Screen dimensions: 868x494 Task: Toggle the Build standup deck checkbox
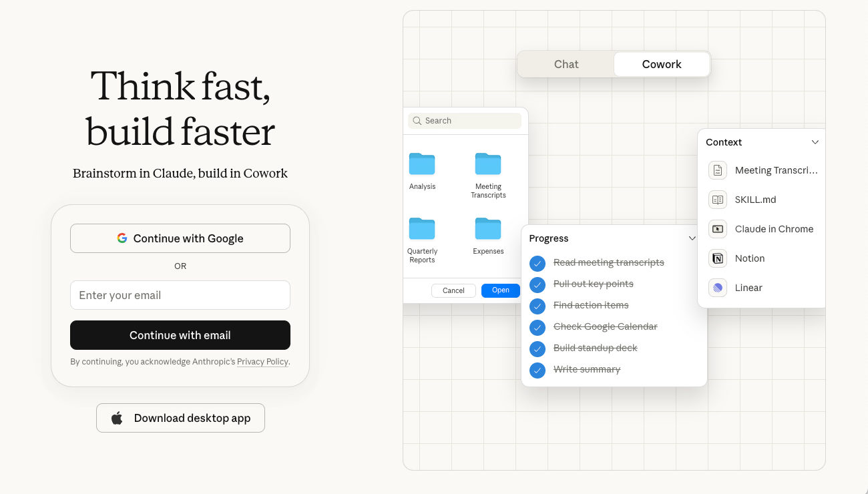(537, 348)
